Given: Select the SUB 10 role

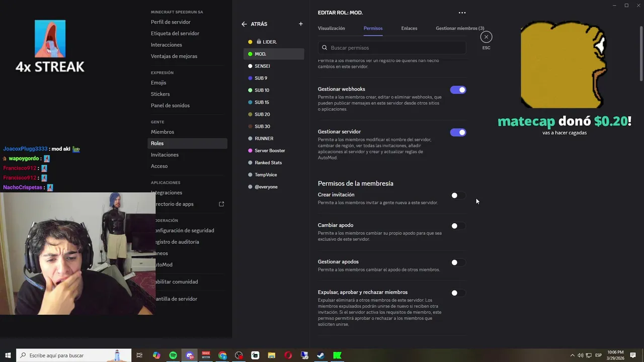Looking at the screenshot, I should pos(274,90).
